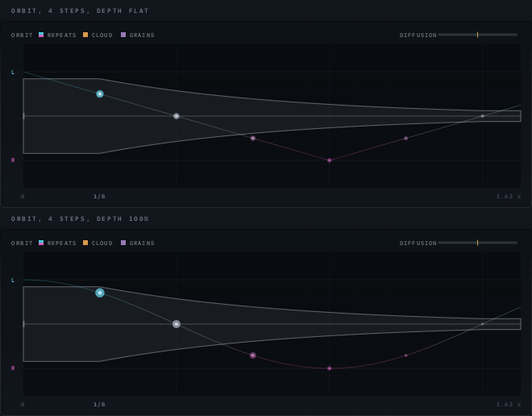This screenshot has width=532, height=416.
Task: Click the R channel label on bottom graph
Action: [x=13, y=368]
